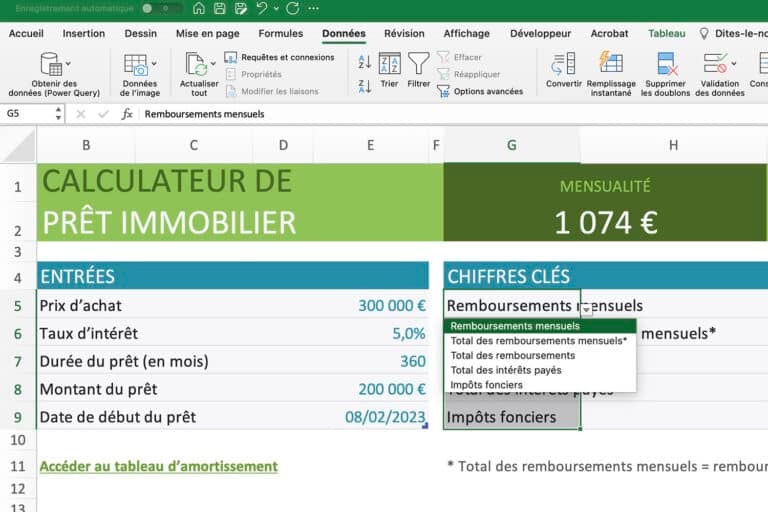
Task: Choose 'Impôts fonciers' in dropdown list
Action: pos(487,385)
